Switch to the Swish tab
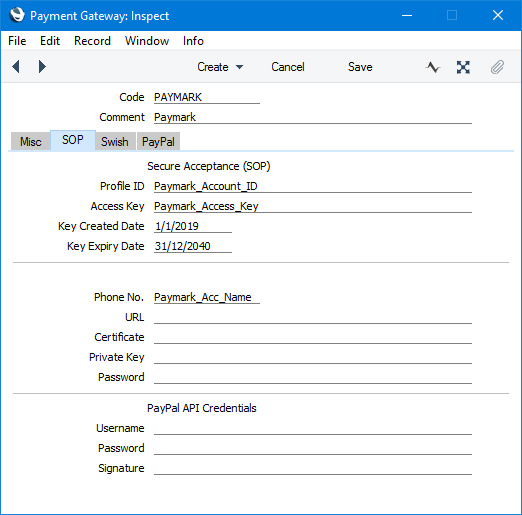 coord(115,141)
